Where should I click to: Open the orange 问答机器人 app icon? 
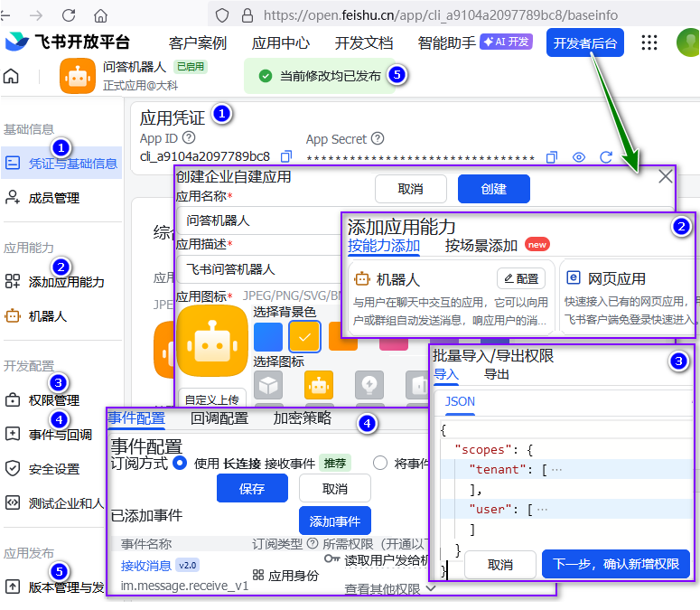[78, 76]
